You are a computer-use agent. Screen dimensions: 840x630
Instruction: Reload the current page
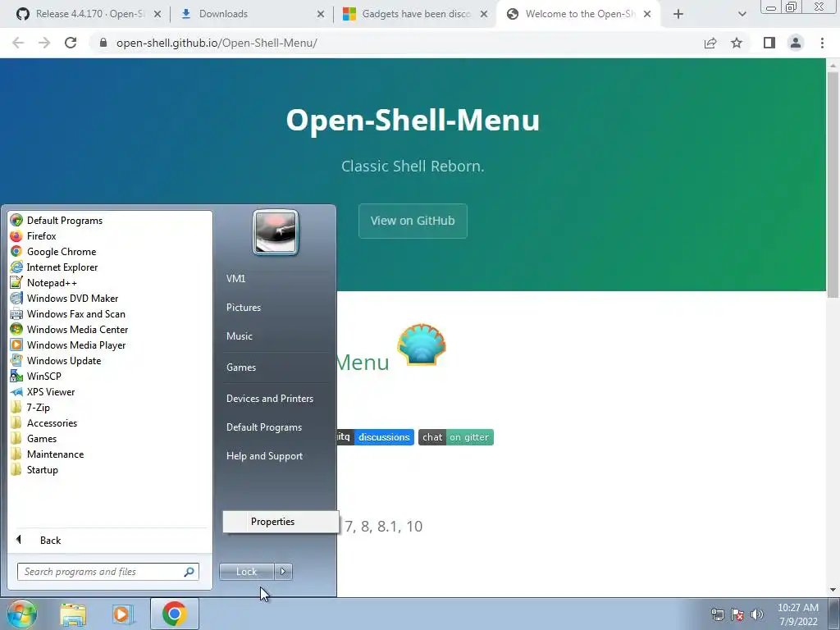[x=71, y=43]
